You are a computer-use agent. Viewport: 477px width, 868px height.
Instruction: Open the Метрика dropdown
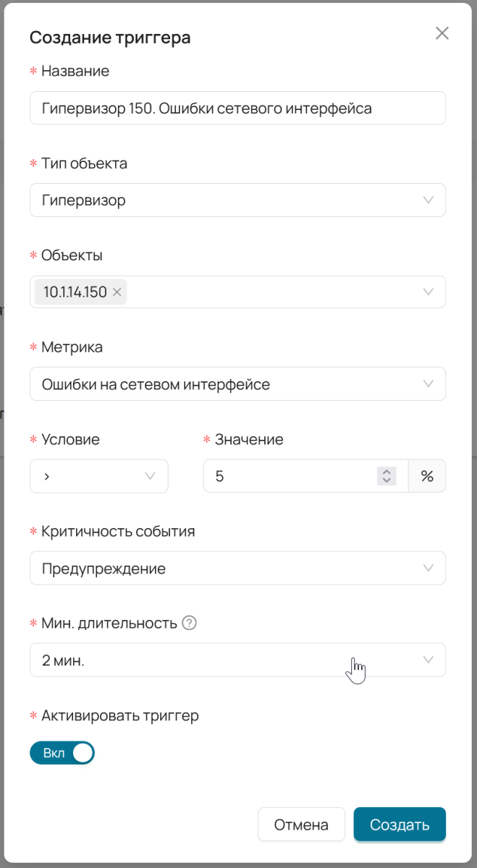pos(237,383)
